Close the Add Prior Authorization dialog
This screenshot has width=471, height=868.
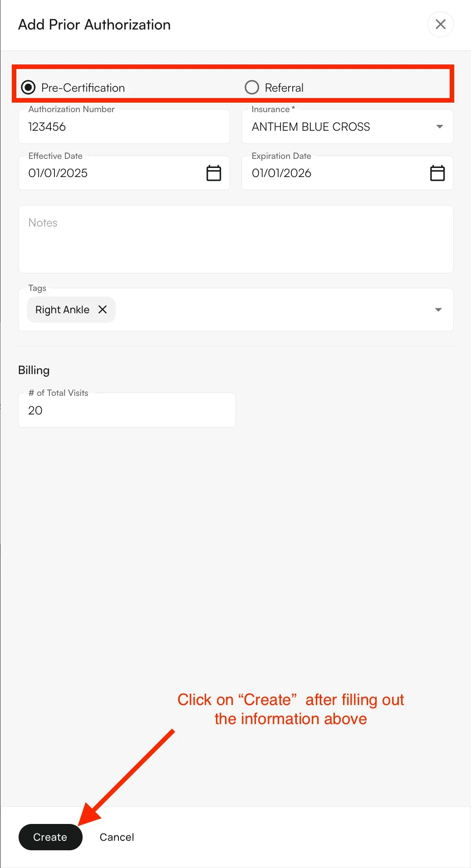440,25
